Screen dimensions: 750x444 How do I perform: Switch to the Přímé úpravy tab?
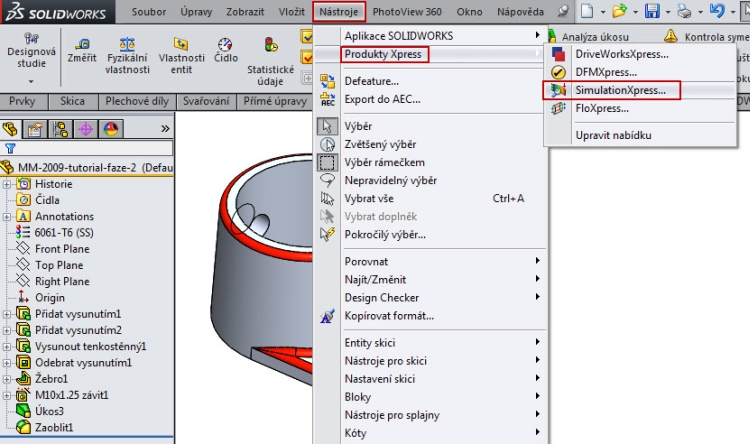(275, 101)
